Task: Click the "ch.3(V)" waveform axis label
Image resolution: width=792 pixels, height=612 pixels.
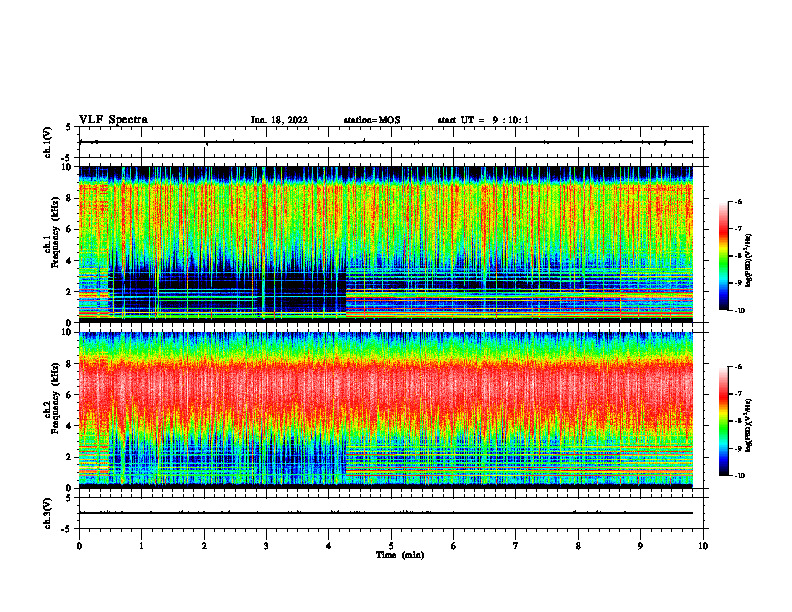Action: 48,513
